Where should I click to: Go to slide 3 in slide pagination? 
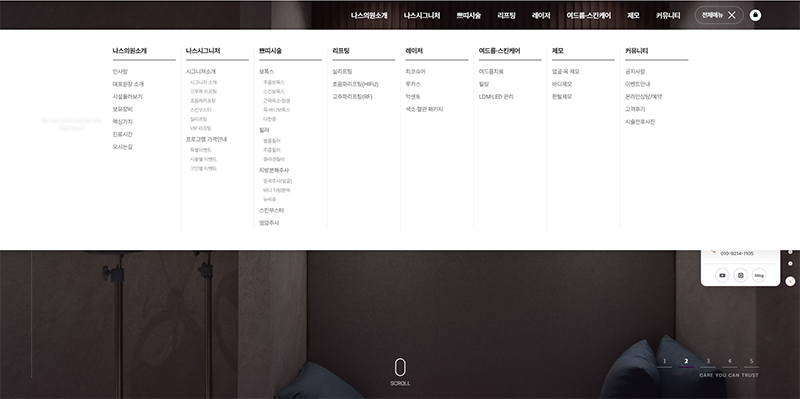[708, 361]
